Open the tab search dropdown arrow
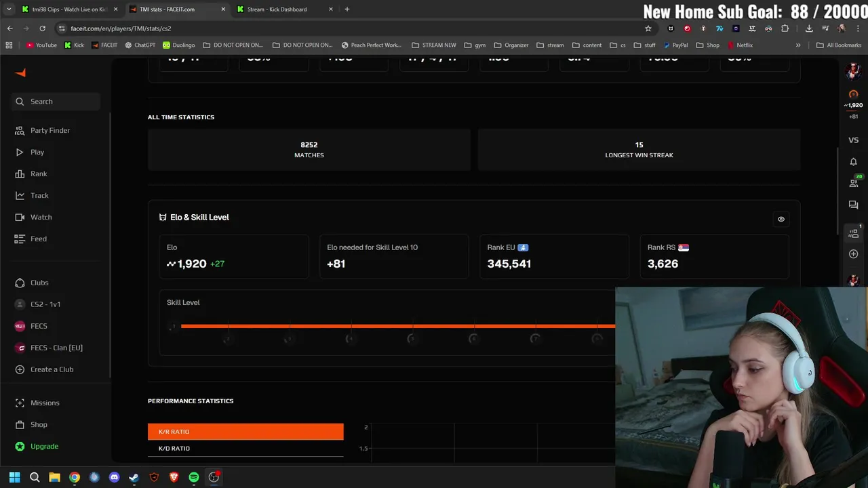The width and height of the screenshot is (868, 488). click(9, 9)
